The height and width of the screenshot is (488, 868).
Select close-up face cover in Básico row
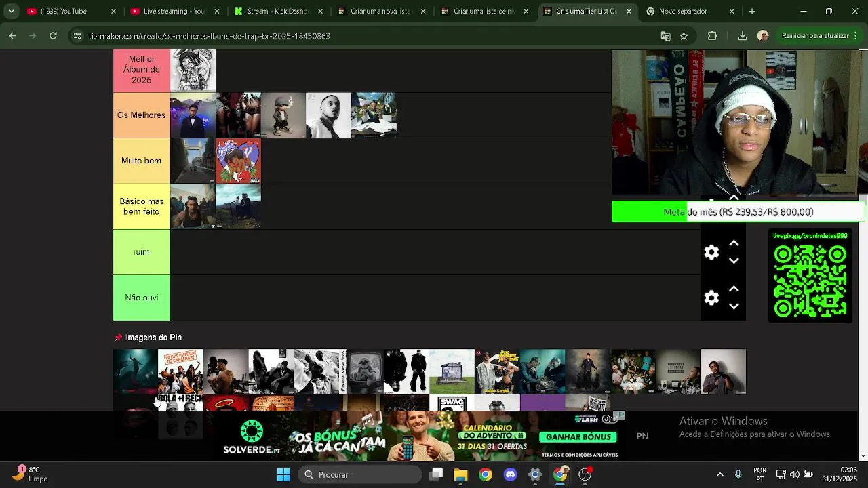click(193, 206)
